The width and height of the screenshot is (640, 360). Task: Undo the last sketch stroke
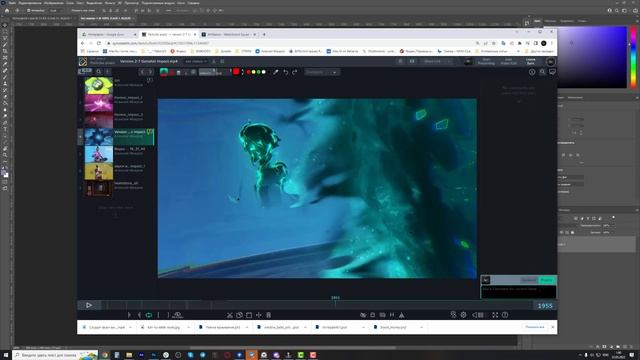[286, 72]
